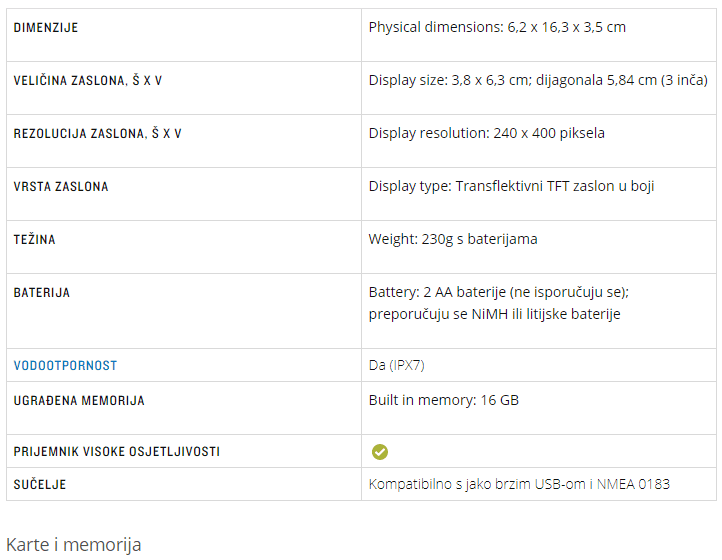Click the Weight 230g value
Viewport: 722px width, 560px height.
[x=453, y=239]
